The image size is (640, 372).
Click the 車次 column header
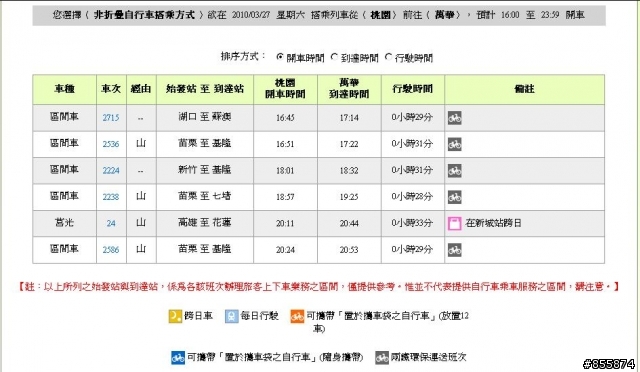pyautogui.click(x=111, y=89)
